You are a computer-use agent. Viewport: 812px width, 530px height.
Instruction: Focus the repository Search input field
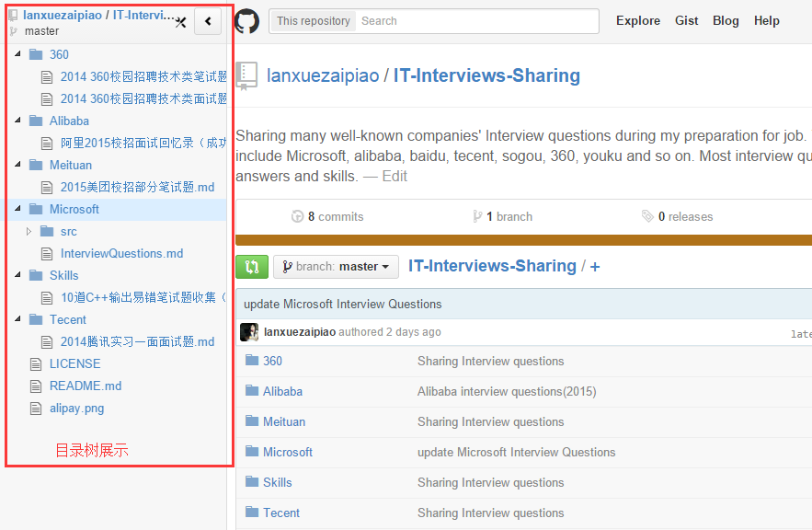(x=476, y=21)
